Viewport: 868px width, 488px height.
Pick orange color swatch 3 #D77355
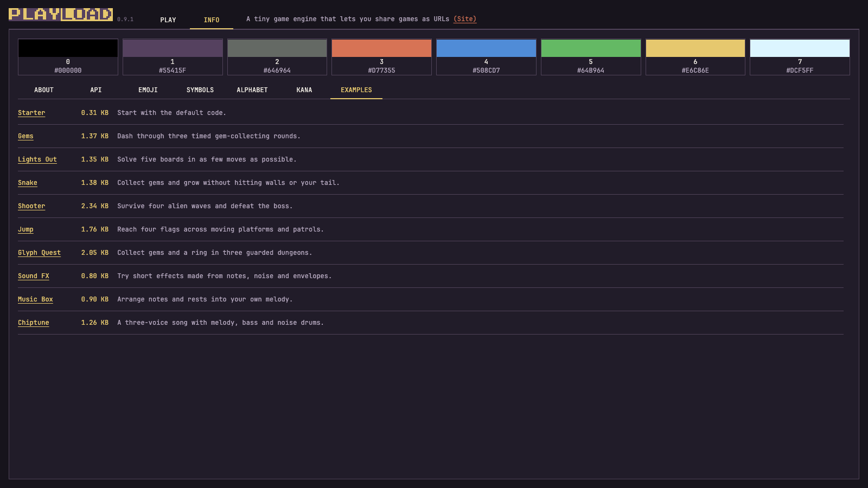click(x=381, y=57)
